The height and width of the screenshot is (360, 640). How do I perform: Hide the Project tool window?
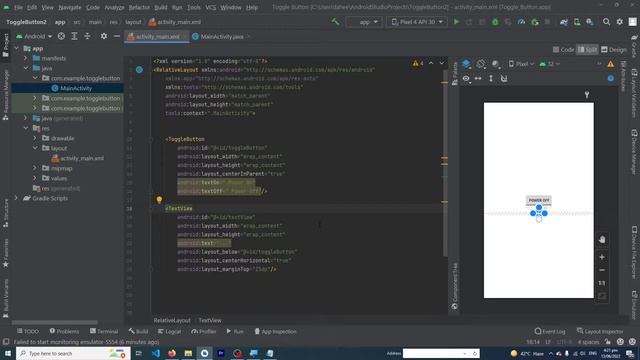117,36
